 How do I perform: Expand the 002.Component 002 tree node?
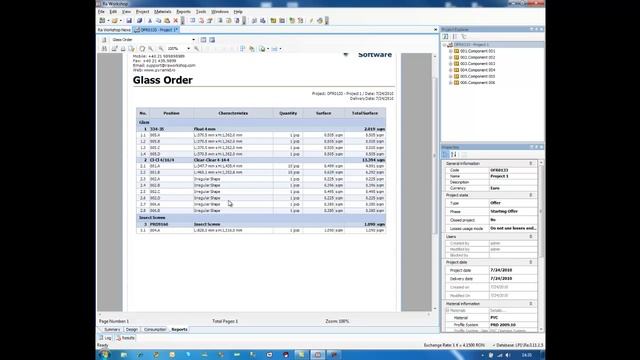pyautogui.click(x=450, y=58)
